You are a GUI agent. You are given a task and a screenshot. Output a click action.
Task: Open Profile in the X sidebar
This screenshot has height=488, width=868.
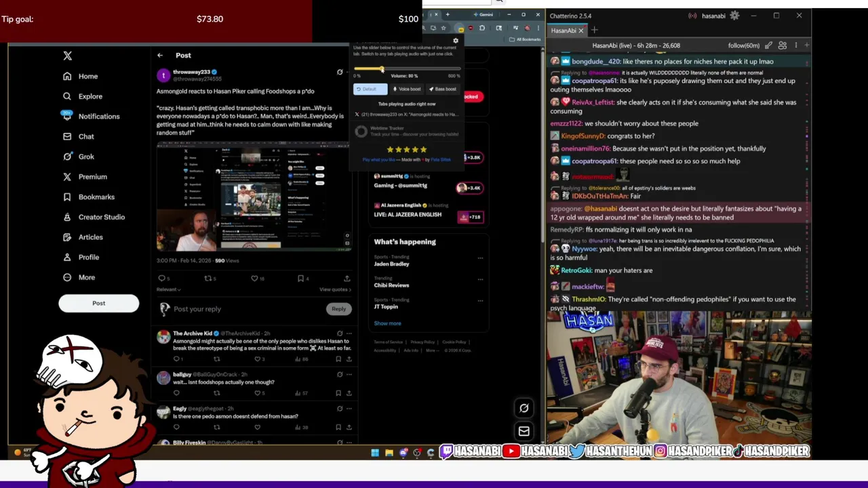[81, 258]
